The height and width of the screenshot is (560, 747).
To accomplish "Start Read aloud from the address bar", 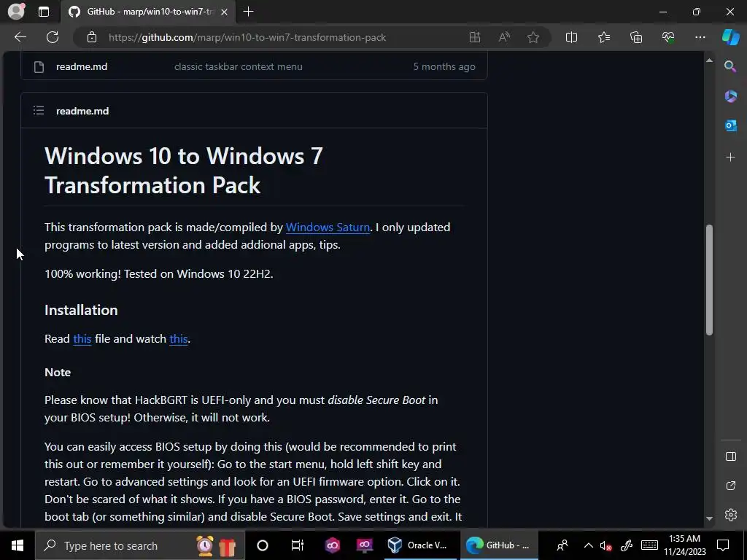I will tap(504, 37).
